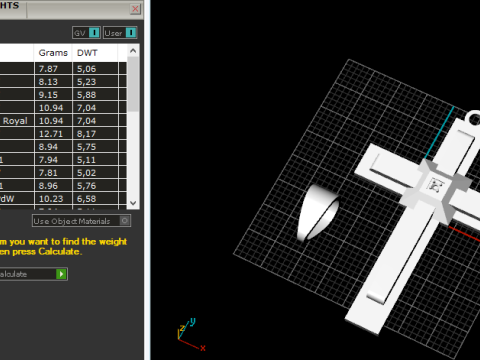
Task: Select the 10.23 grams cell
Action: [x=53, y=199]
